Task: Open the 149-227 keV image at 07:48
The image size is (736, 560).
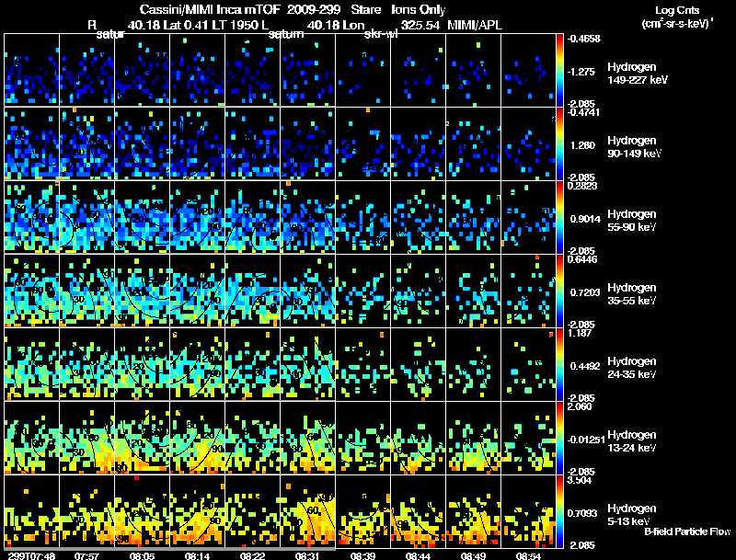Action: pos(32,70)
